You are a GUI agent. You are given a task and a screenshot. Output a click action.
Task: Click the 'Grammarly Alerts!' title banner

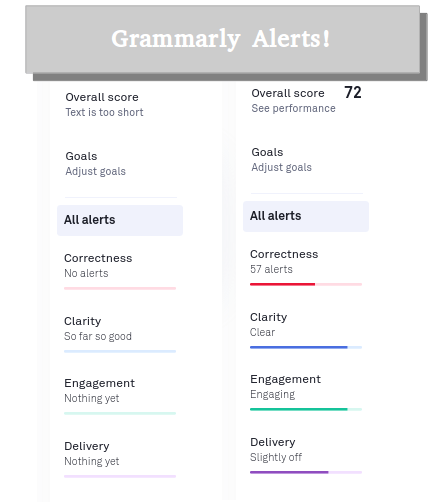click(x=223, y=39)
